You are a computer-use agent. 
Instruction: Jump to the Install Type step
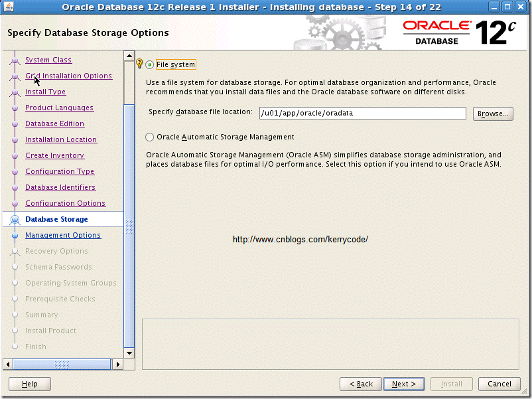[x=46, y=92]
